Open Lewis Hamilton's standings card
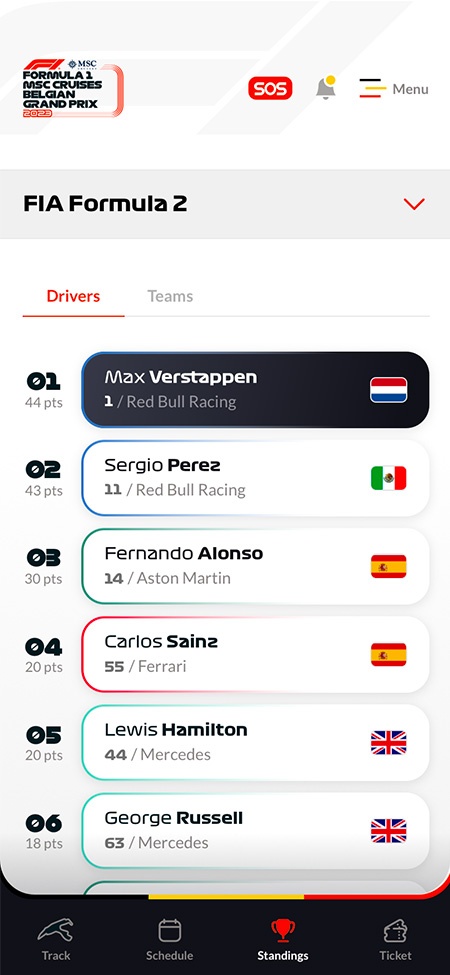The width and height of the screenshot is (450, 975). coord(255,743)
